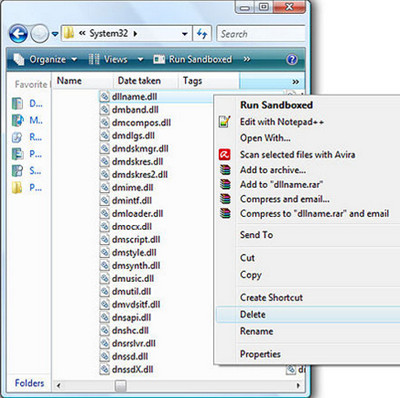This screenshot has height=398, width=400.
Task: Click the dnssdX.dll file icon
Action: (x=105, y=370)
